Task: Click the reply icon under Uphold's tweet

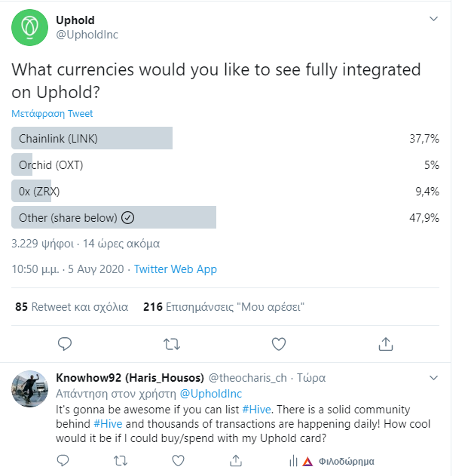Action: point(65,344)
